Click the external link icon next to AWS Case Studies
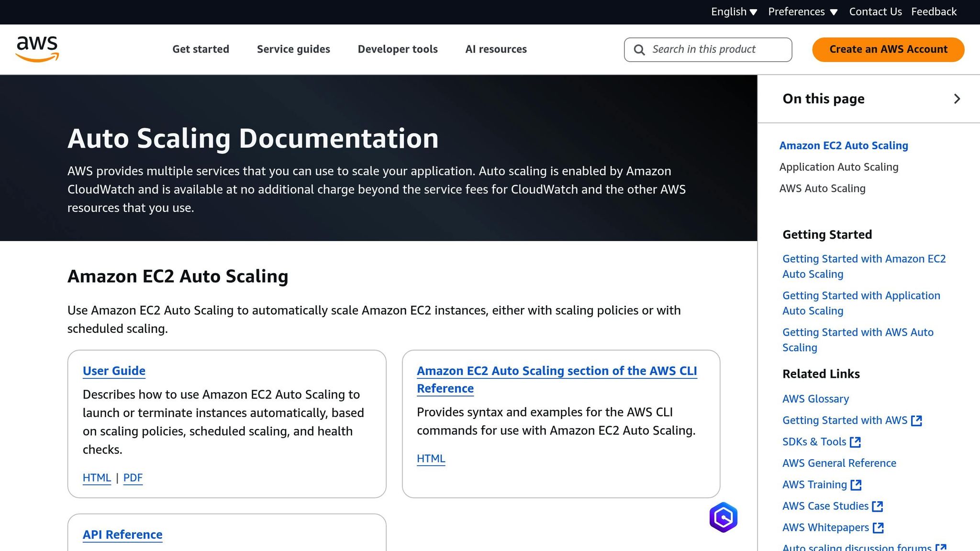This screenshot has width=980, height=551. [x=878, y=506]
